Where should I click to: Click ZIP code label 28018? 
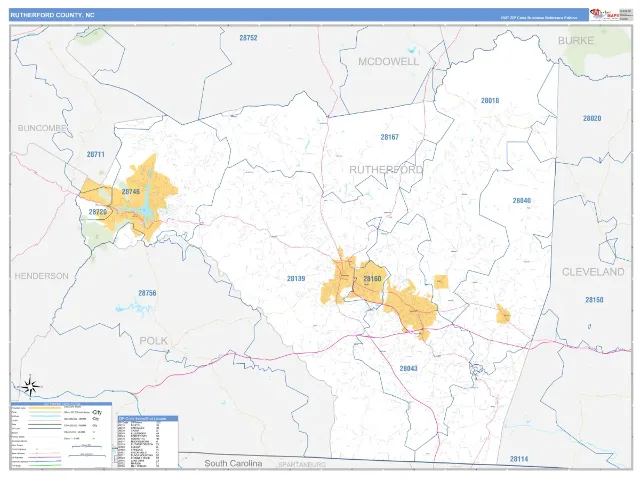tap(490, 100)
